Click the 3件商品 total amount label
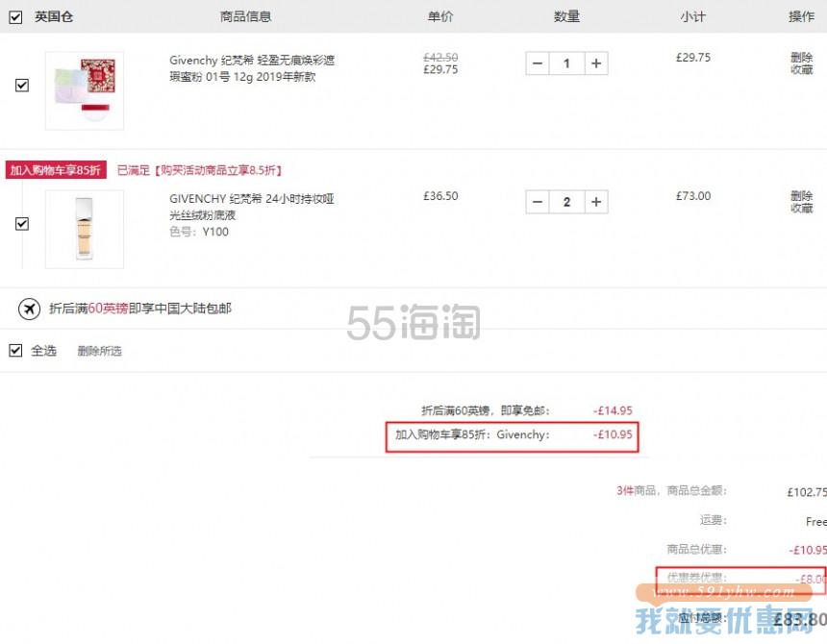Screen dimensions: 827x644 tap(671, 490)
